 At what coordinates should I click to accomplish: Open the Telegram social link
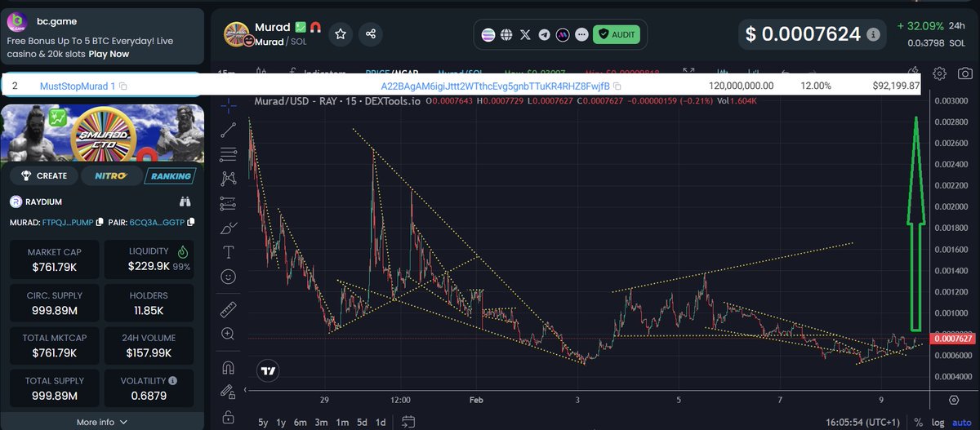tap(545, 35)
